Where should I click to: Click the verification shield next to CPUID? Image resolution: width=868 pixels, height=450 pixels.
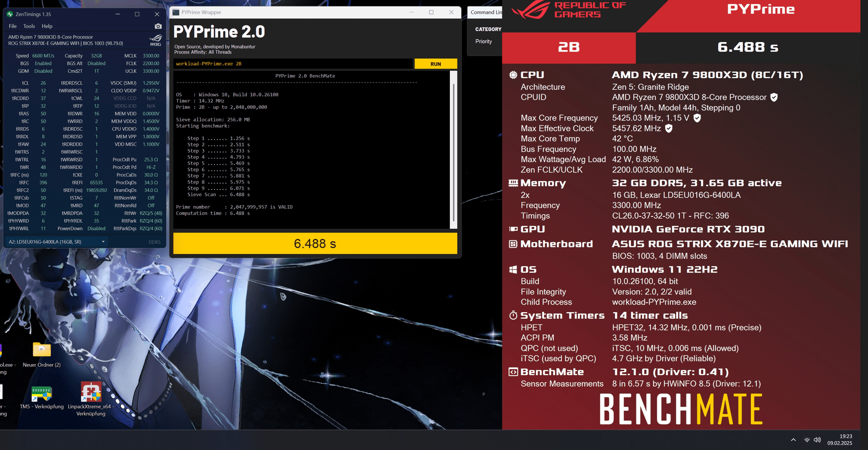point(774,97)
